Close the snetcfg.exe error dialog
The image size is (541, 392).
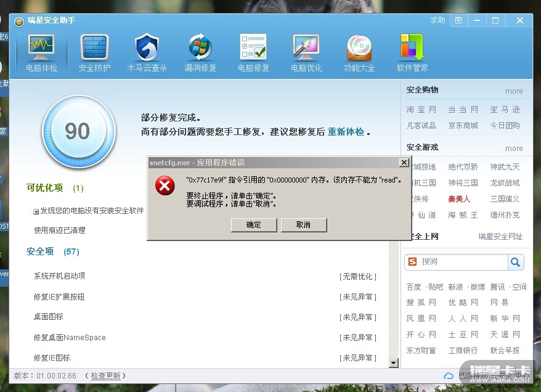pyautogui.click(x=404, y=163)
